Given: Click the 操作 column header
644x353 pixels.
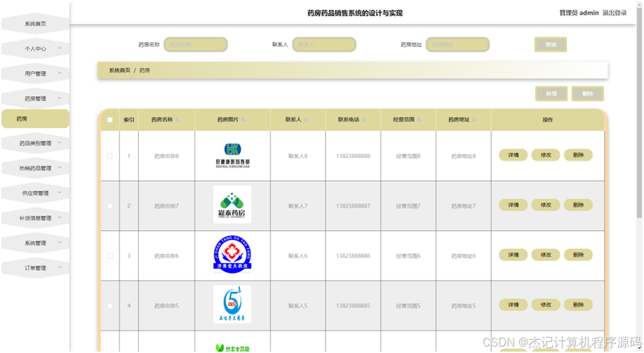Looking at the screenshot, I should coord(547,120).
